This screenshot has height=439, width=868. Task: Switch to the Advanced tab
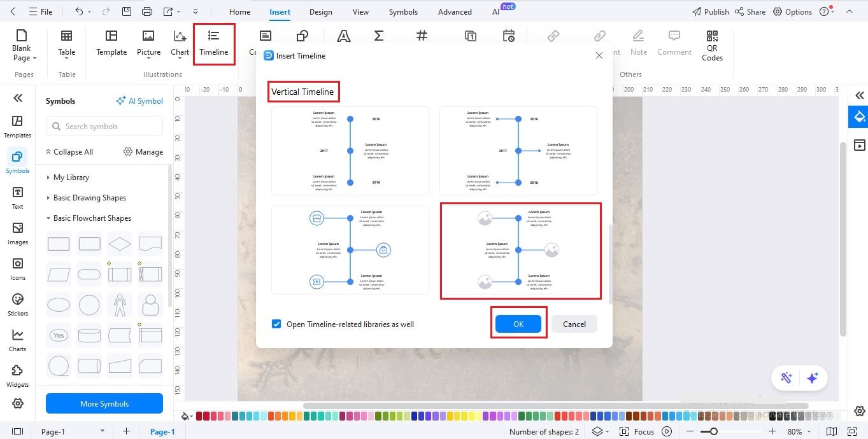coord(455,11)
